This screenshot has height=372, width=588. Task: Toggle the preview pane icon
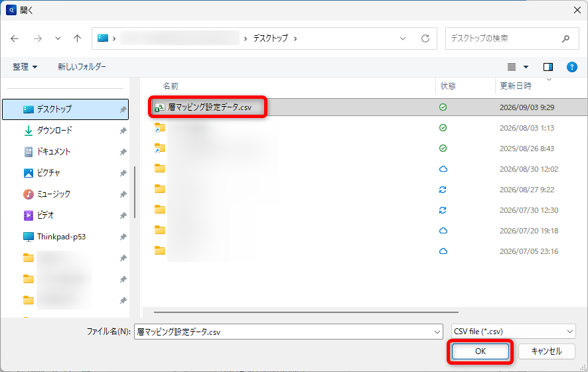[x=548, y=67]
